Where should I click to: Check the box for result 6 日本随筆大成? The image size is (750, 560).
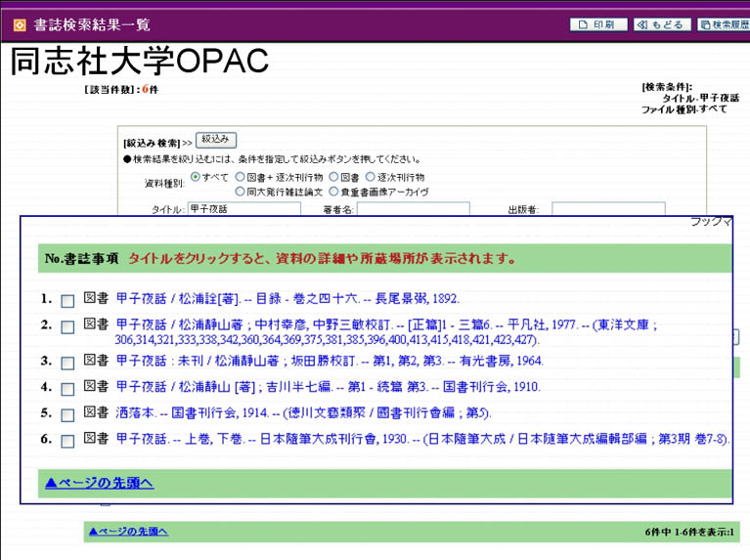coord(67,441)
